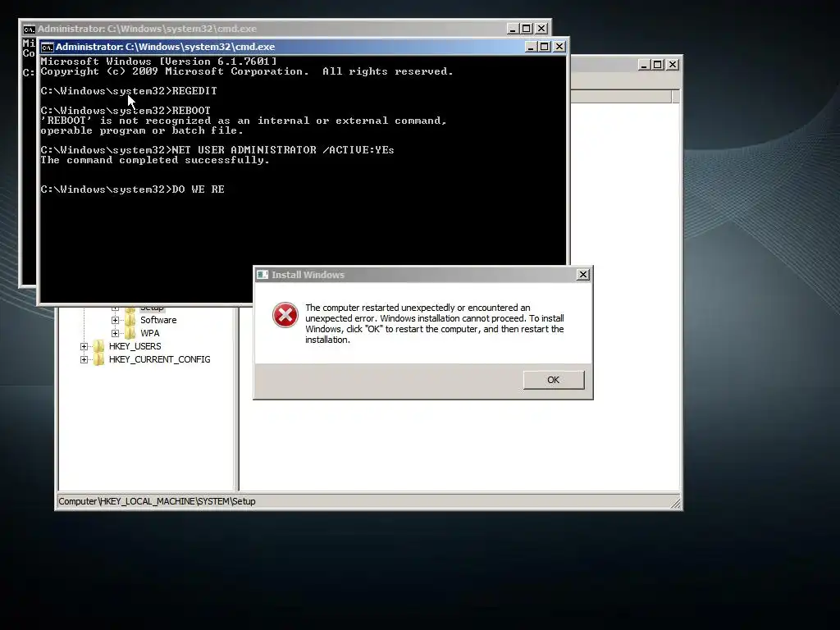Select the HKEY_CURRENT_CONFIG folder icon
This screenshot has height=630, width=840.
[99, 359]
